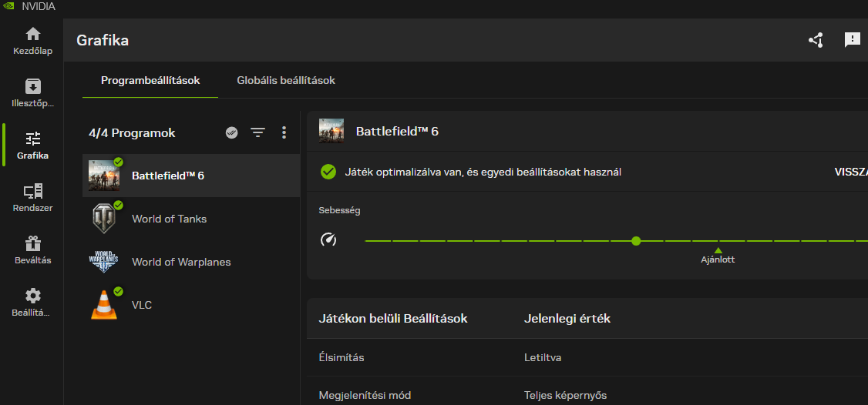The height and width of the screenshot is (405, 868).
Task: Open the Illesztőprogramok drivers section
Action: point(32,93)
